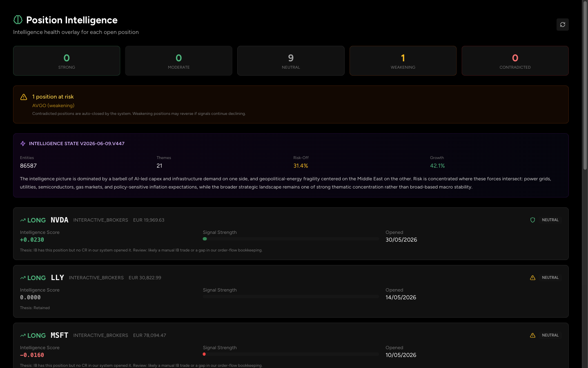Click INTERACTIVE_BROKERS label on NVDA row

(101, 220)
